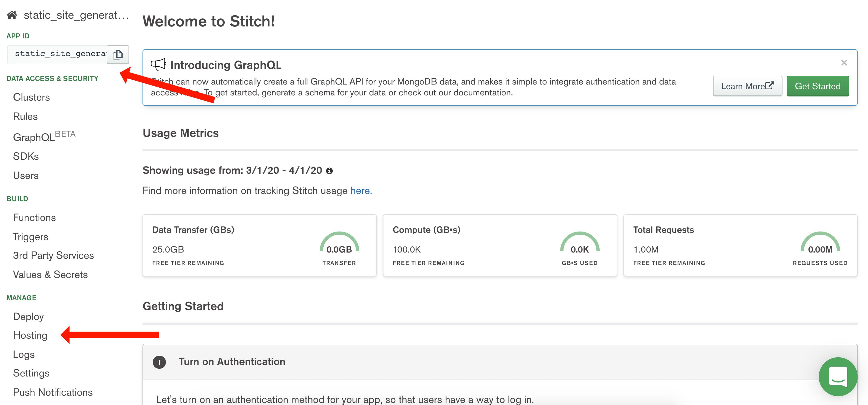Open Values & Secrets
The width and height of the screenshot is (868, 405).
click(x=50, y=275)
